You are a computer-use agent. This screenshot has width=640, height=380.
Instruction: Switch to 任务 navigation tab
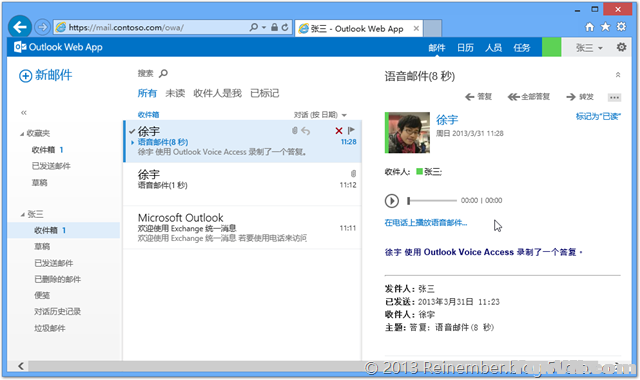[522, 48]
